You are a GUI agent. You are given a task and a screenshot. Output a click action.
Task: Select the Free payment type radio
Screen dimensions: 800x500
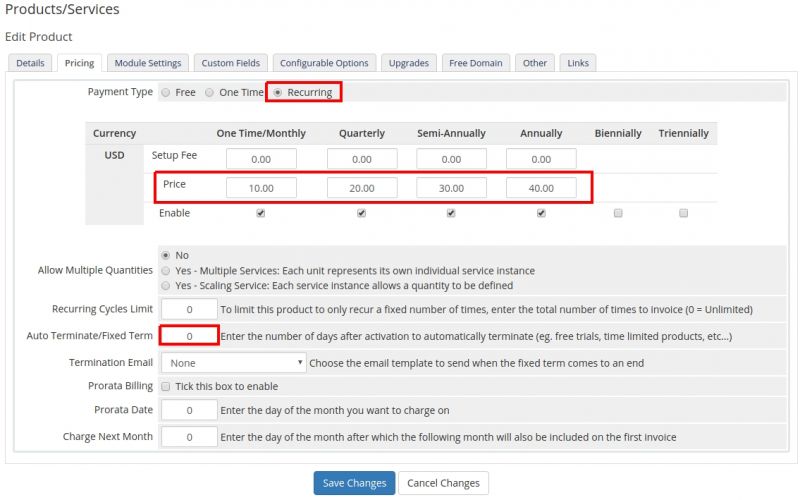click(166, 92)
